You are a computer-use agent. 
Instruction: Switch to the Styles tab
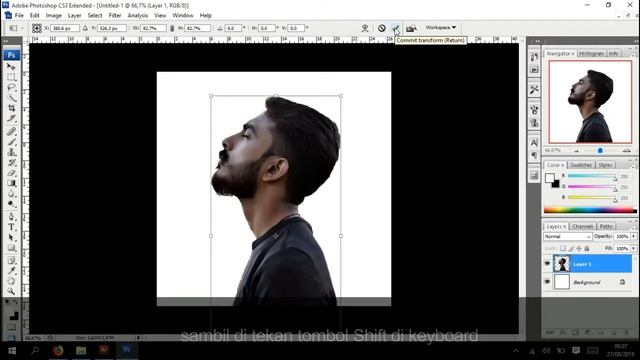(605, 165)
